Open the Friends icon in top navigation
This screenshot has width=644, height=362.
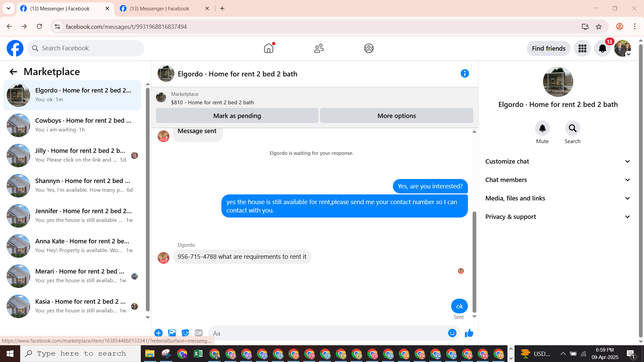click(x=319, y=48)
